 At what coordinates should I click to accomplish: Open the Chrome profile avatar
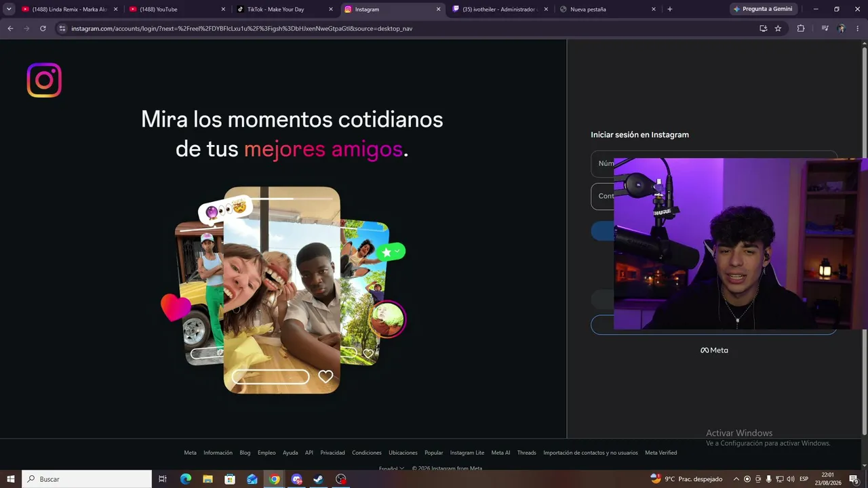click(x=842, y=28)
